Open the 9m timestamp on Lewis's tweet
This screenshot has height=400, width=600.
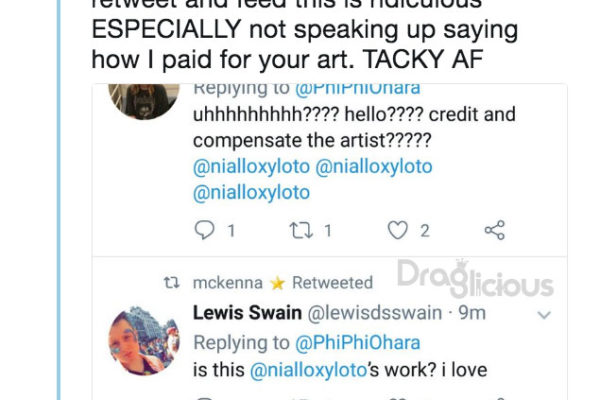click(x=472, y=313)
